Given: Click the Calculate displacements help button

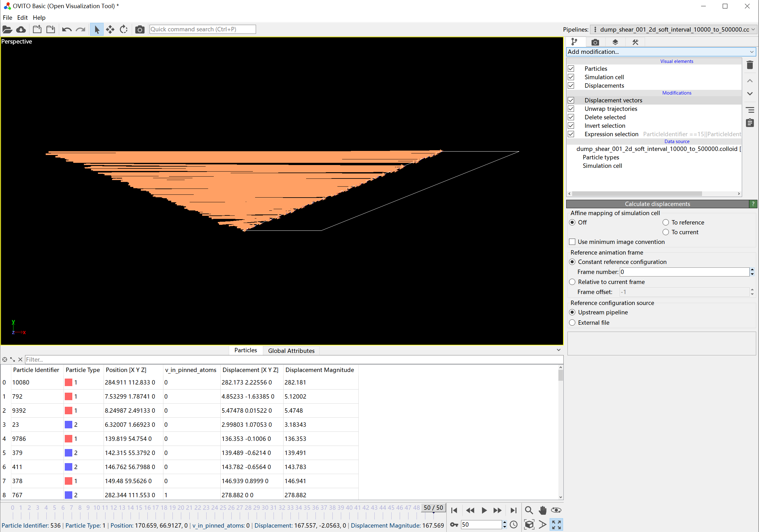Looking at the screenshot, I should point(753,204).
